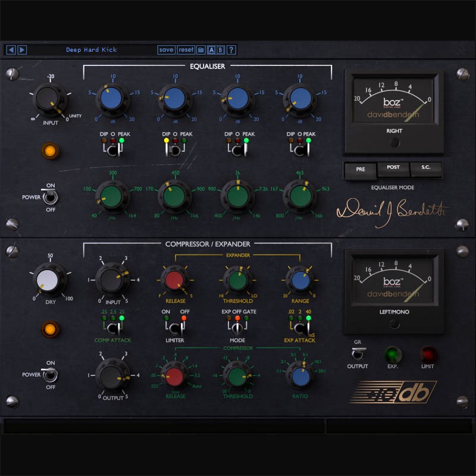Open the Deep Hard Kick preset name
The image size is (476, 476).
pos(92,50)
